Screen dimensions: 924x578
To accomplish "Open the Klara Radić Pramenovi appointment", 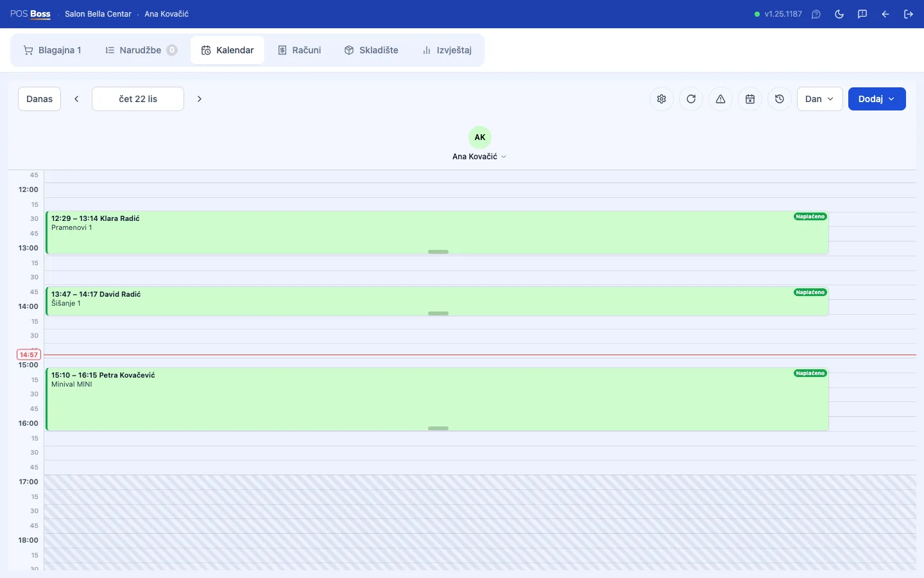I will pyautogui.click(x=437, y=232).
